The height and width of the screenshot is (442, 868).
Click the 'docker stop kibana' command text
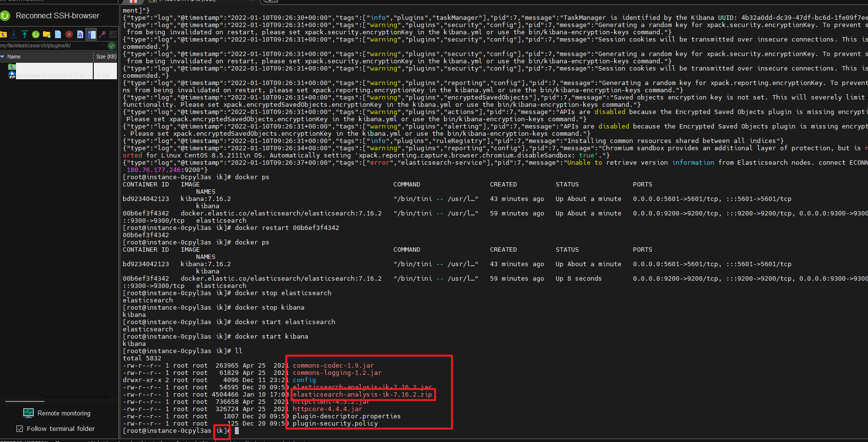point(269,308)
